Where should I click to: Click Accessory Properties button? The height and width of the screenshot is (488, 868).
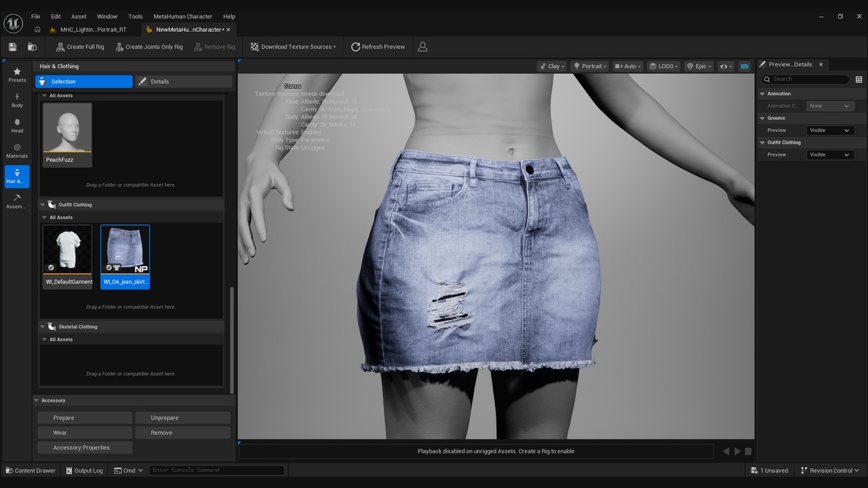[85, 447]
